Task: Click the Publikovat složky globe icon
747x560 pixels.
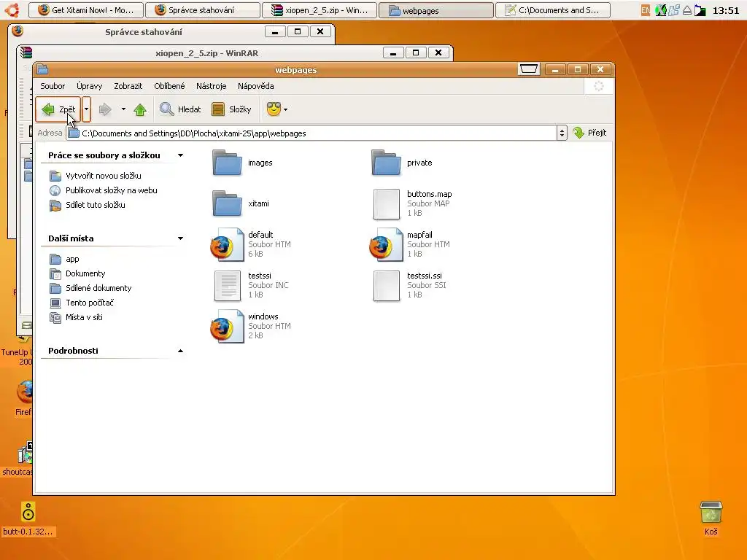Action: (x=55, y=190)
